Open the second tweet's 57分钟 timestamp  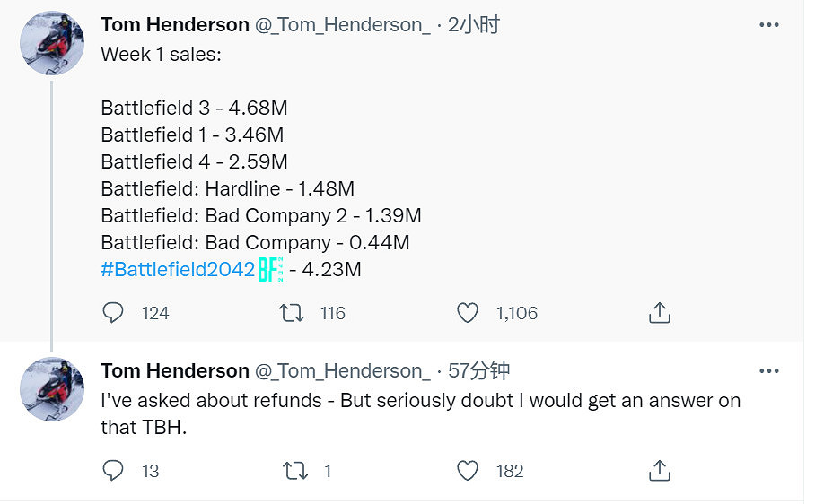tap(478, 371)
